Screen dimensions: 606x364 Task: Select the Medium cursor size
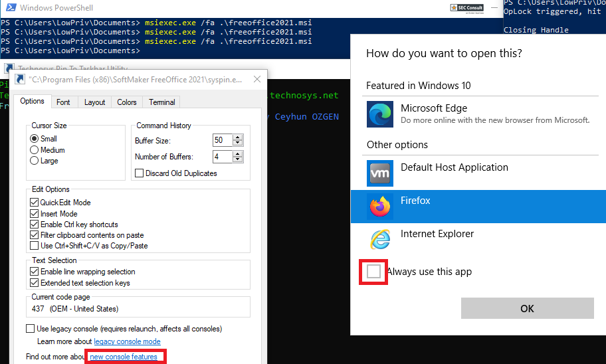(x=35, y=150)
